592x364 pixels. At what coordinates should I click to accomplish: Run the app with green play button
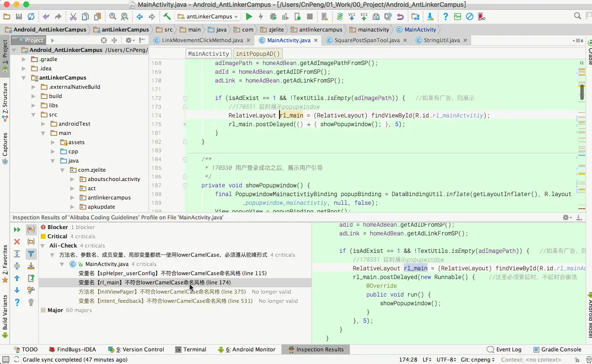(x=249, y=17)
